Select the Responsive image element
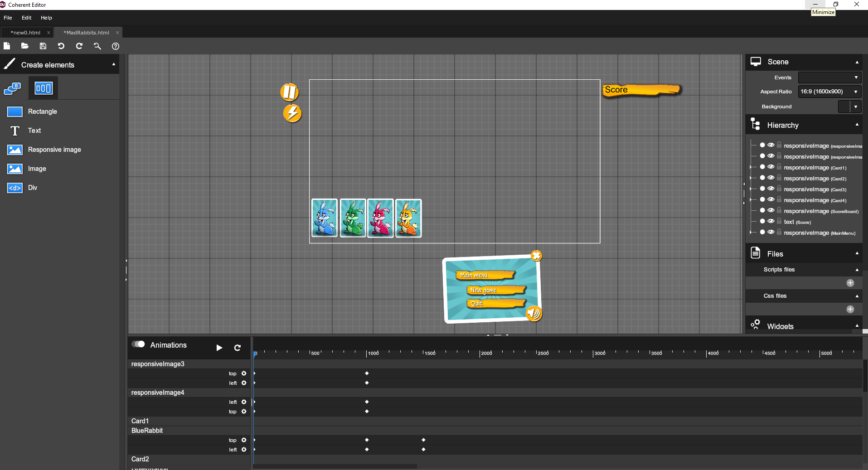This screenshot has height=470, width=868. point(54,150)
